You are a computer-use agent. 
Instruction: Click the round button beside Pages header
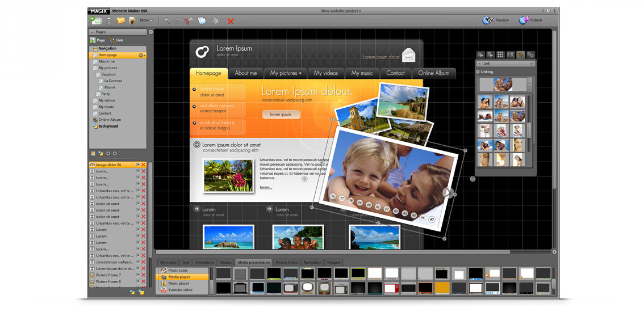pyautogui.click(x=150, y=32)
